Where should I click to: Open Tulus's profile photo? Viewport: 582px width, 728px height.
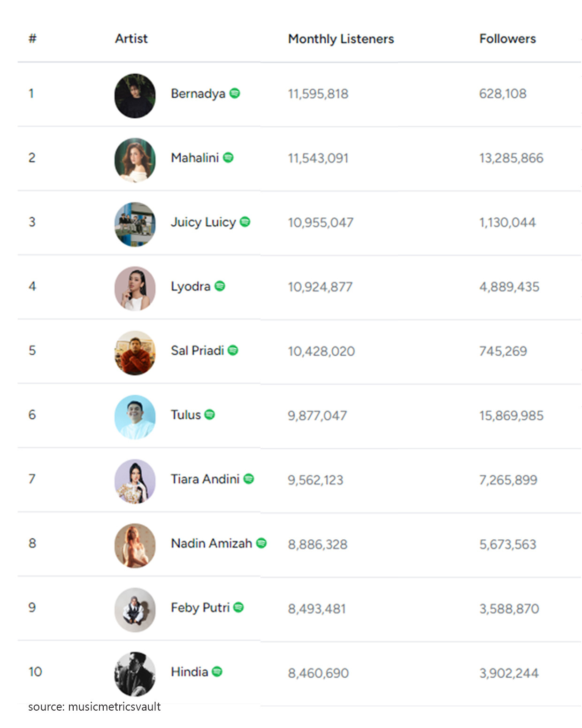click(x=135, y=417)
